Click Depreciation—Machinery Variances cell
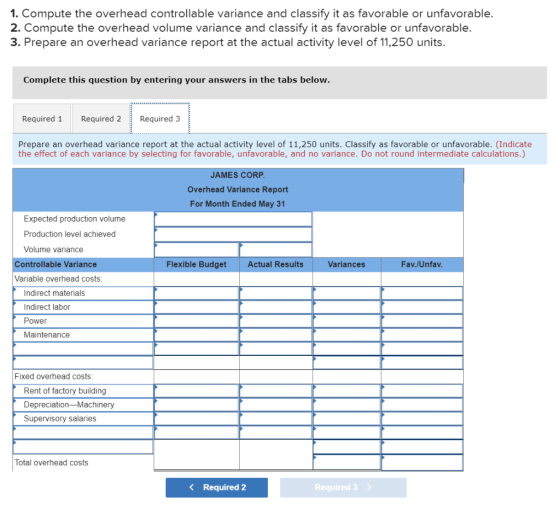 pos(347,405)
